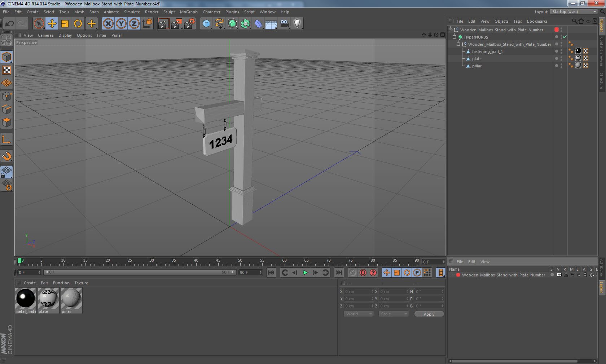606x364 pixels.
Task: Open the Structure side tab
Action: [x=602, y=81]
